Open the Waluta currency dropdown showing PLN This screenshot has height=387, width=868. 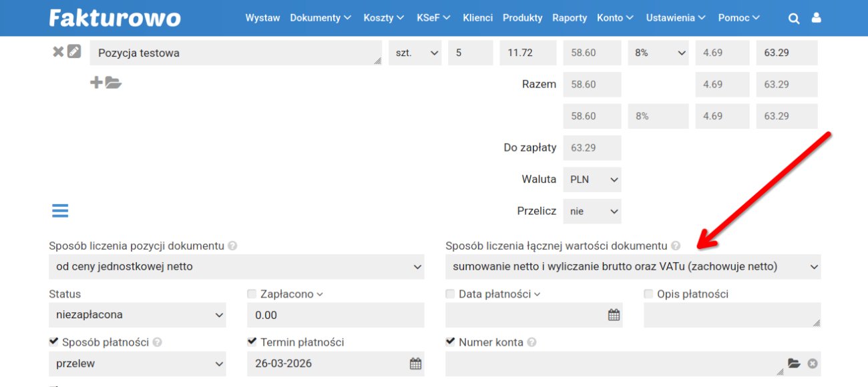tap(592, 179)
